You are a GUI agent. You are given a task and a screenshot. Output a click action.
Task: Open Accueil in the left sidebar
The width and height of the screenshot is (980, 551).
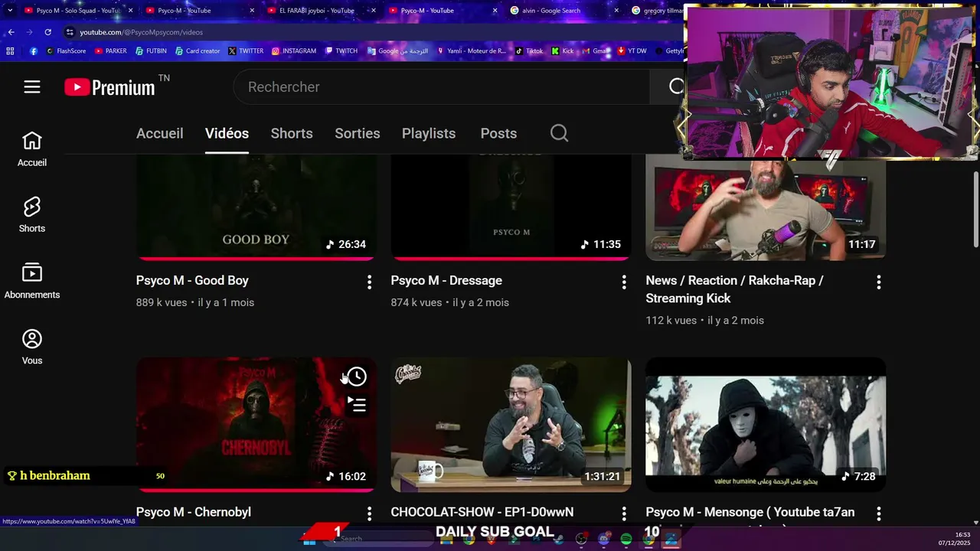click(32, 149)
